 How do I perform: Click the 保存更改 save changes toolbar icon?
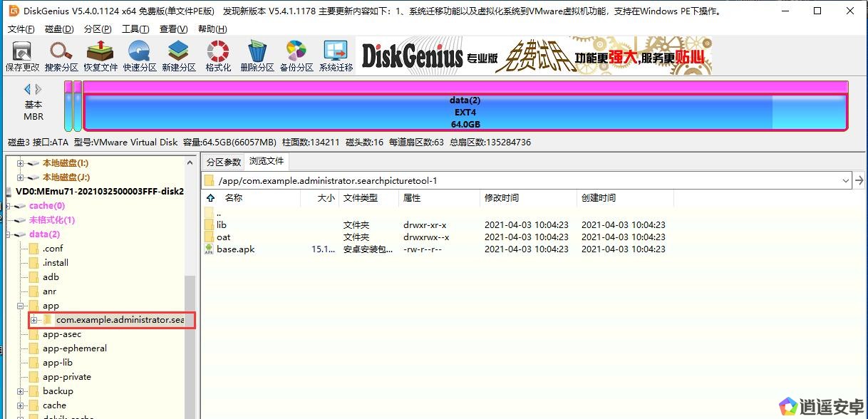point(22,56)
